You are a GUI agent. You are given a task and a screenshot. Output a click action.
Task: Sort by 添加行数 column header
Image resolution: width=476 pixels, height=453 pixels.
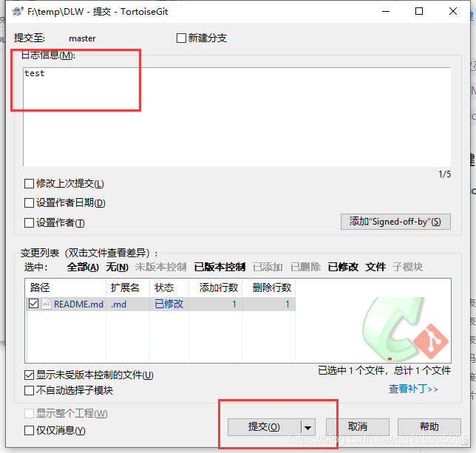tap(215, 287)
